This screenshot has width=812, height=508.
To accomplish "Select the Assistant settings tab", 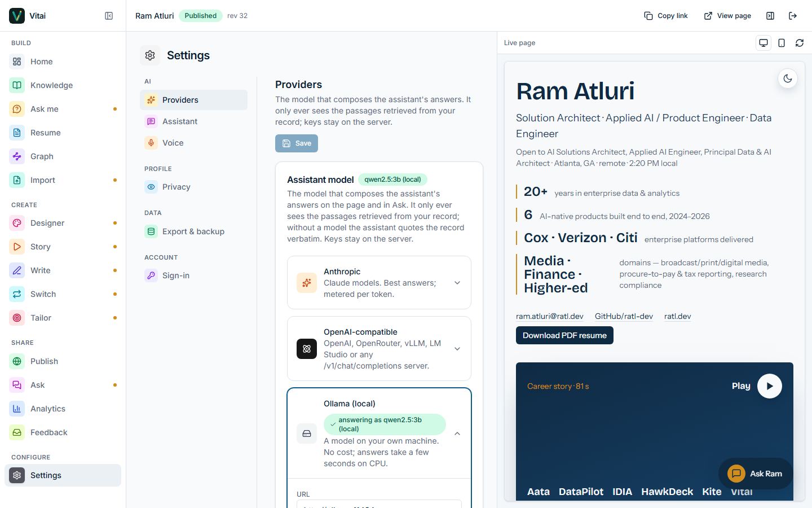I will pyautogui.click(x=193, y=121).
